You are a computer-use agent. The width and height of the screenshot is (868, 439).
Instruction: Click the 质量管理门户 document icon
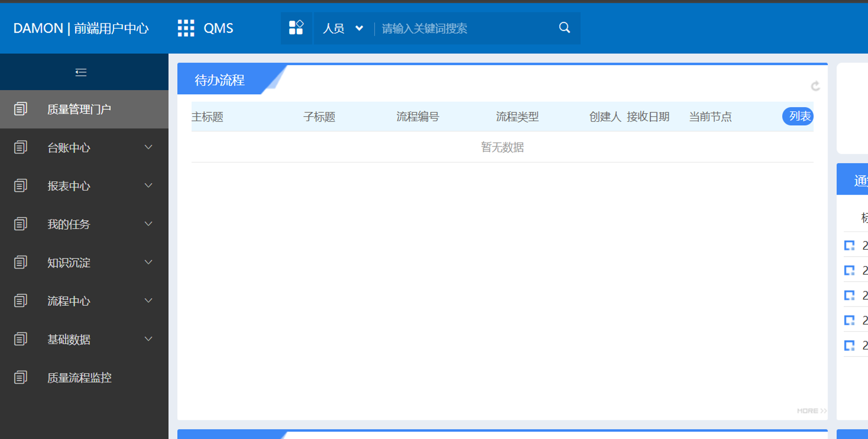(21, 109)
